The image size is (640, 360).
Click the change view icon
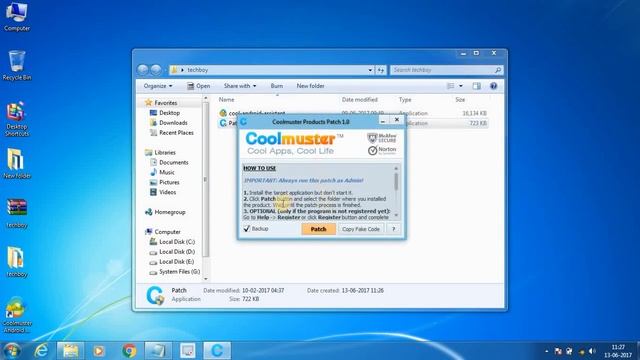pos(451,86)
